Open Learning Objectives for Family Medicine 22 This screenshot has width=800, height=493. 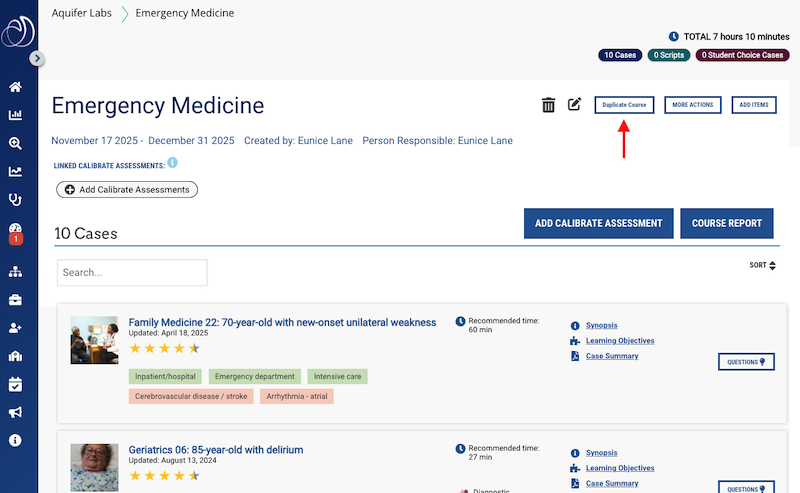click(620, 340)
